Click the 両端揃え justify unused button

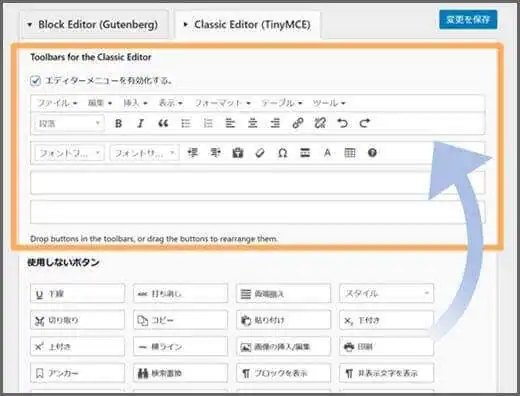pos(283,293)
